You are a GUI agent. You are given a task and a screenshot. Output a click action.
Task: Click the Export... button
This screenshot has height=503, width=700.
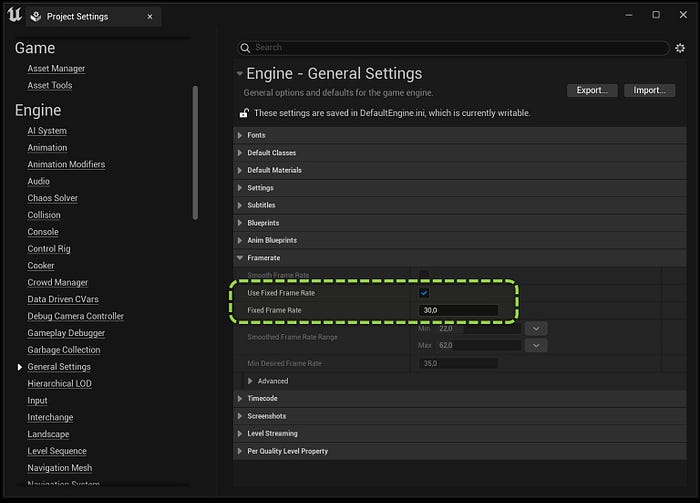(x=592, y=90)
